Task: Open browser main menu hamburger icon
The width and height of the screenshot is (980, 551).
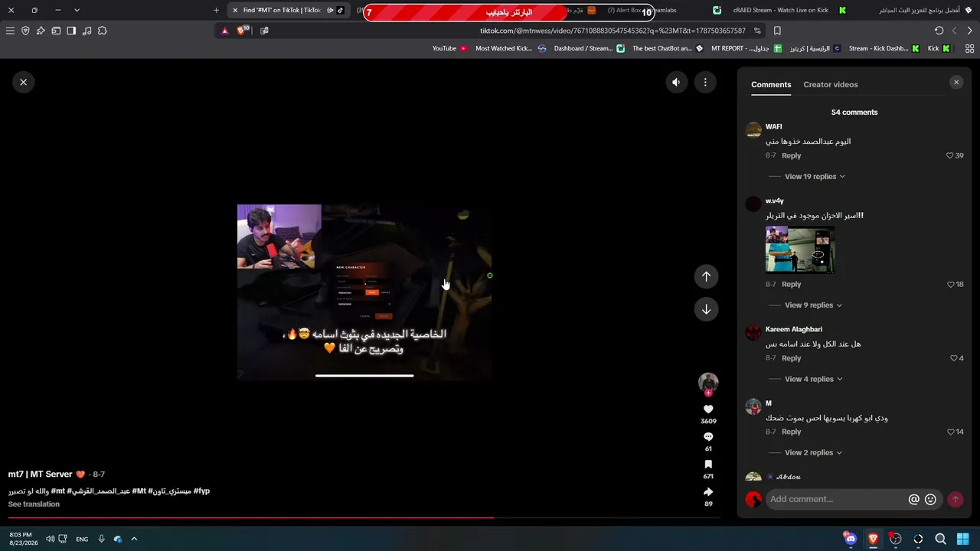Action: [10, 31]
